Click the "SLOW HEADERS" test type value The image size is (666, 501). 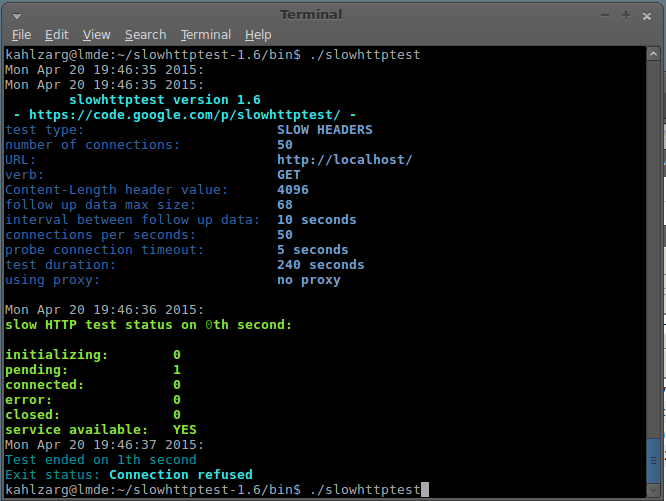coord(324,130)
